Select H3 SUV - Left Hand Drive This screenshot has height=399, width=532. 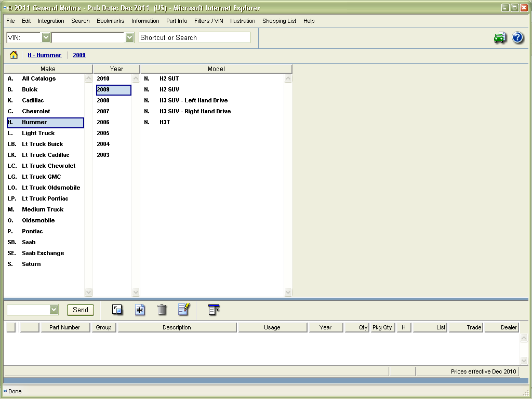[193, 100]
